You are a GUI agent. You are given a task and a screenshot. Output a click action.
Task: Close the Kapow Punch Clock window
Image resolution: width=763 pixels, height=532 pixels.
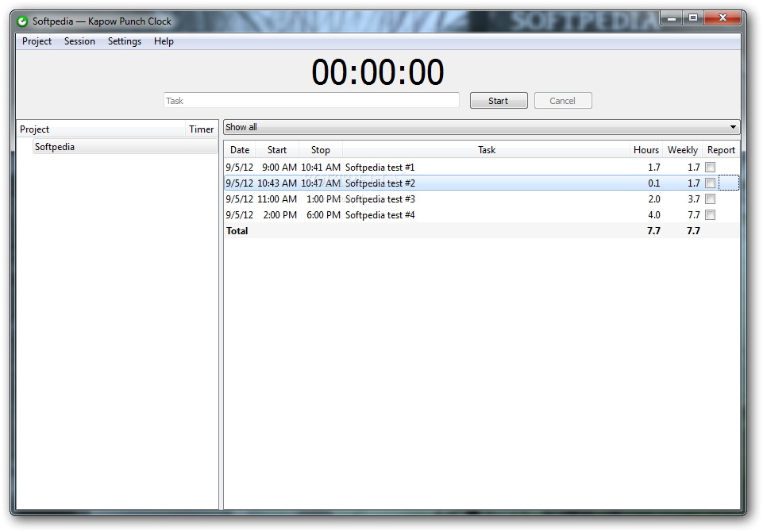tap(723, 18)
